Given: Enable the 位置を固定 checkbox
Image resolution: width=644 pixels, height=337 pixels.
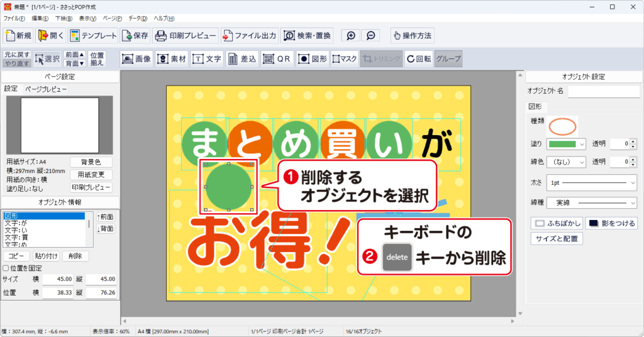Looking at the screenshot, I should [x=6, y=268].
